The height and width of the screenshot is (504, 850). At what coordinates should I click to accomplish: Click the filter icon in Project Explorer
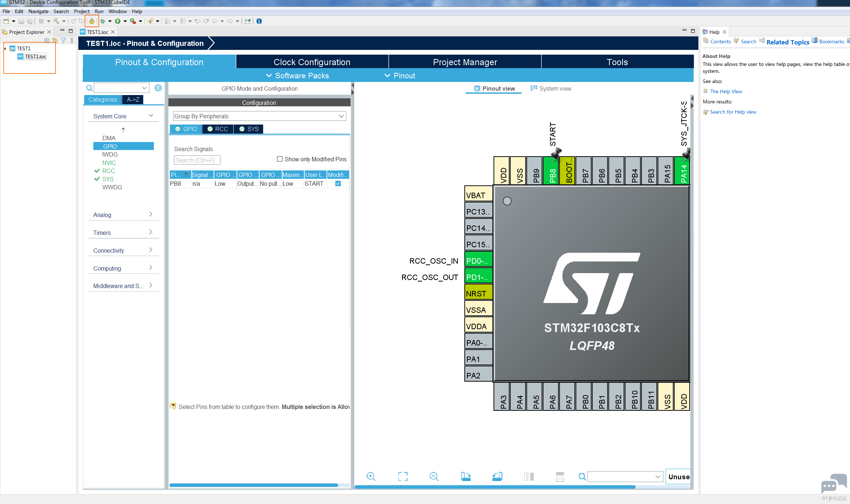pyautogui.click(x=63, y=40)
